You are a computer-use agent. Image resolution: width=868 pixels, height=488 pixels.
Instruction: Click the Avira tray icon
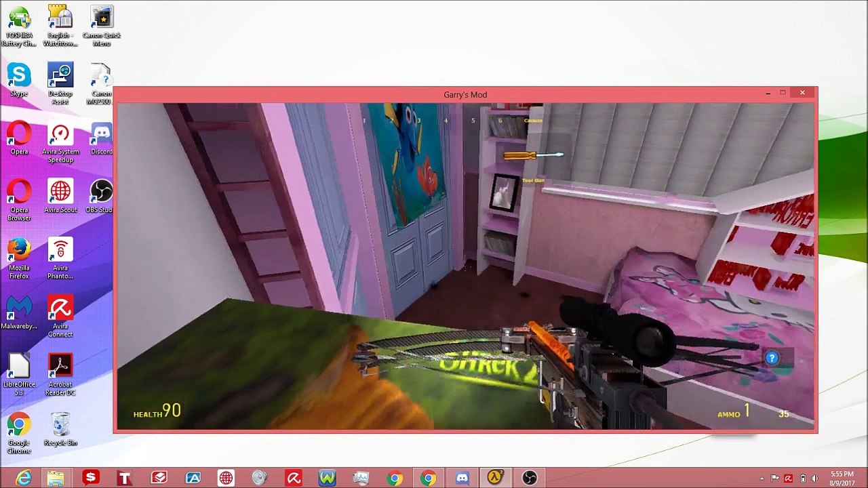(788, 479)
